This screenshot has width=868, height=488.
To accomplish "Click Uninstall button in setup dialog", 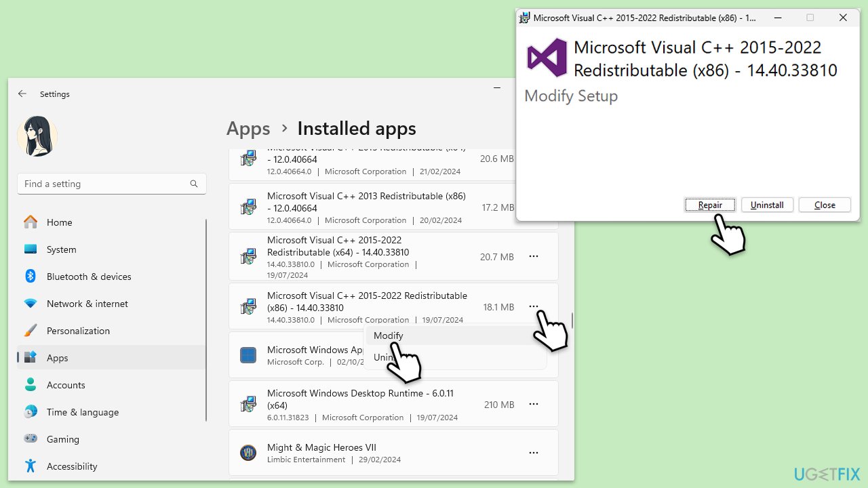I will tap(767, 205).
